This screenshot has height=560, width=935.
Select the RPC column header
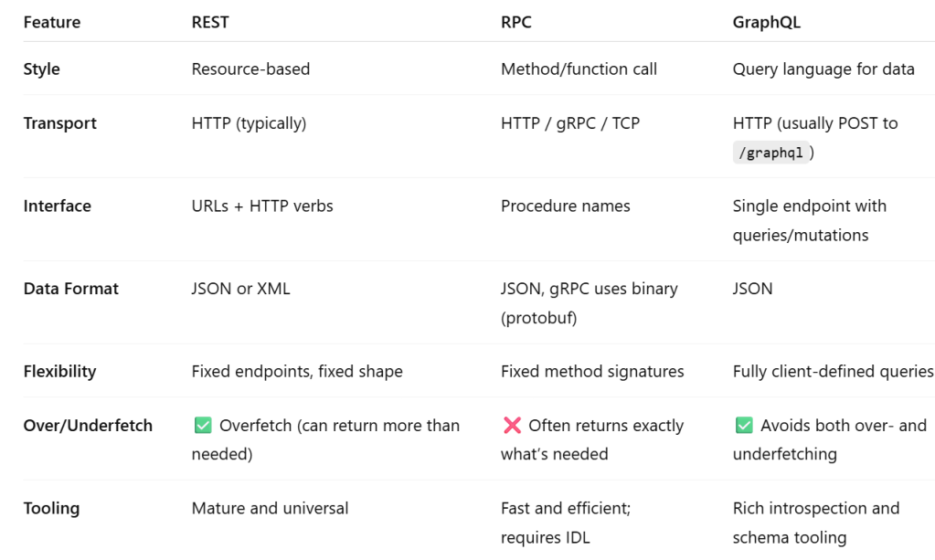515,23
